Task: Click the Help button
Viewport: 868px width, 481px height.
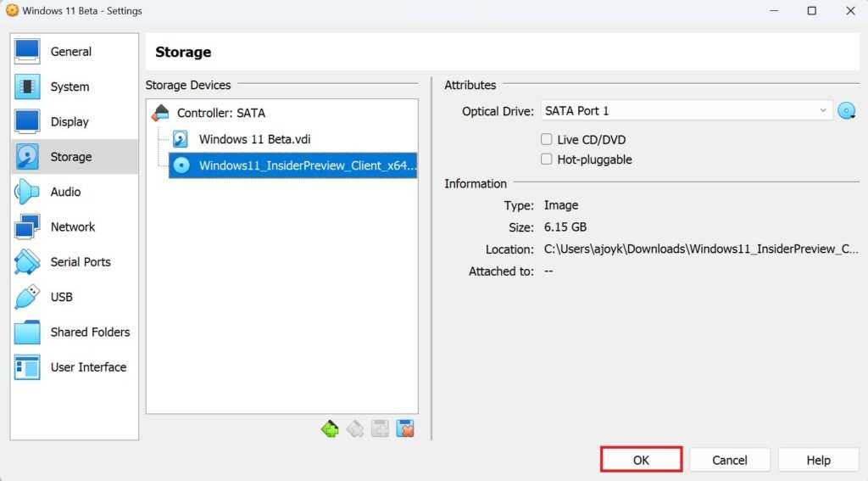Action: point(818,460)
